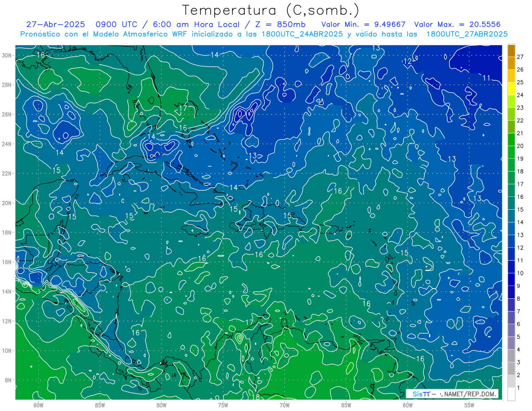Click the Valor Max. = 20.5556 text
This screenshot has height=411, width=532.
tap(457, 24)
